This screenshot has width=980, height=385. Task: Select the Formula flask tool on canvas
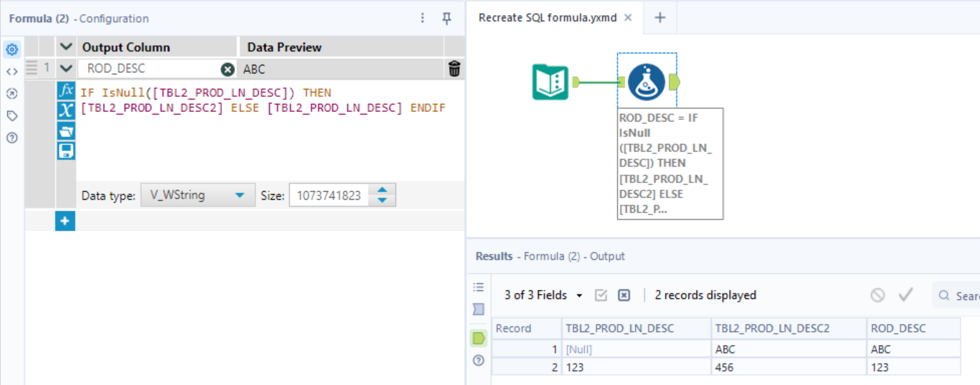(x=646, y=82)
